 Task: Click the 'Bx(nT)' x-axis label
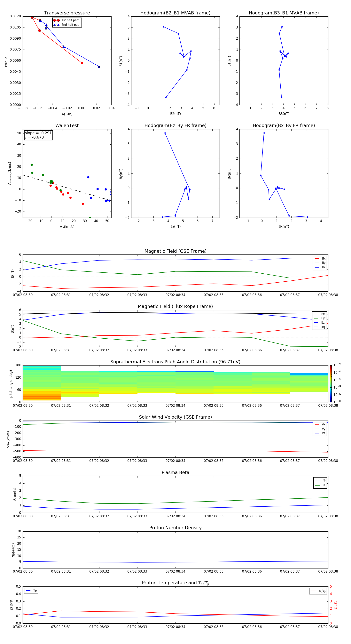click(x=284, y=227)
